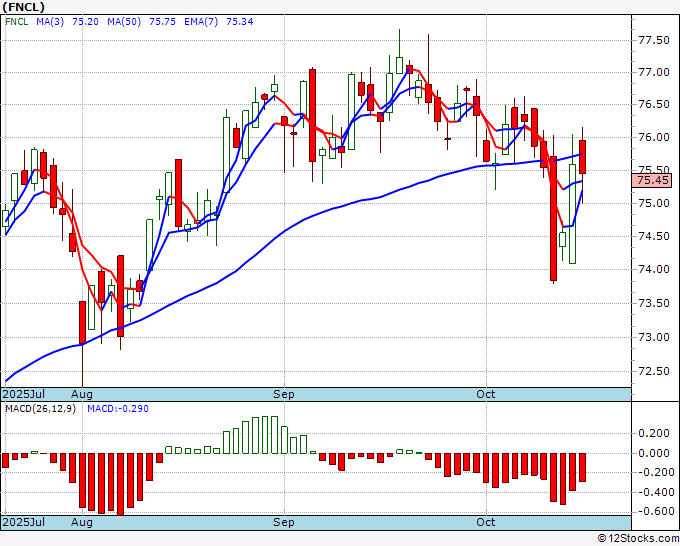680x546 pixels.
Task: Click the last red MACD histogram bar
Action: (582, 468)
